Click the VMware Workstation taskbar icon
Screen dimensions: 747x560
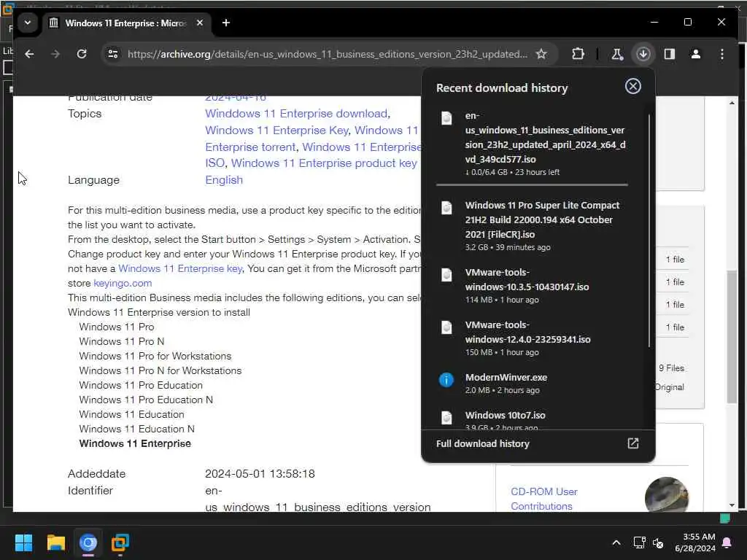120,542
